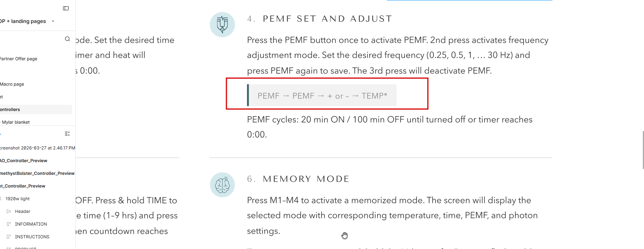644x249 pixels.
Task: Open the Macro page
Action: pos(12,84)
